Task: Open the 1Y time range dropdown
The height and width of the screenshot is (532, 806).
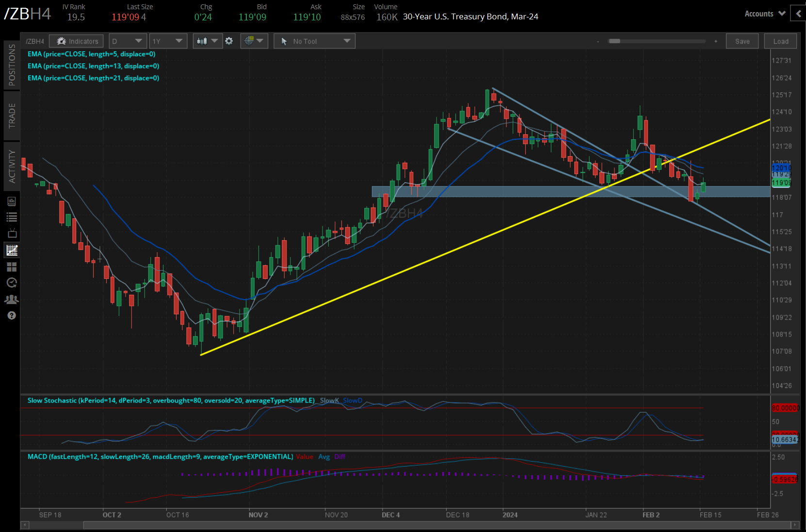Action: tap(168, 41)
